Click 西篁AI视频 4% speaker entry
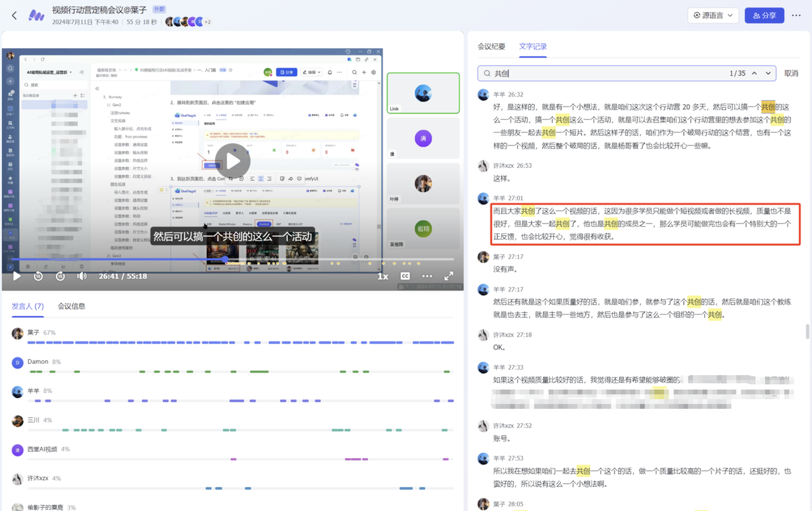The width and height of the screenshot is (812, 511). [x=48, y=449]
